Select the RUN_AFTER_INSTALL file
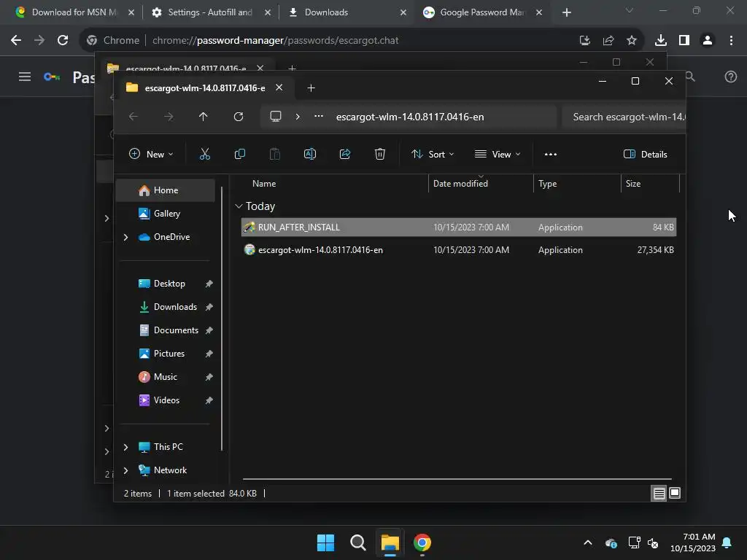 458,227
